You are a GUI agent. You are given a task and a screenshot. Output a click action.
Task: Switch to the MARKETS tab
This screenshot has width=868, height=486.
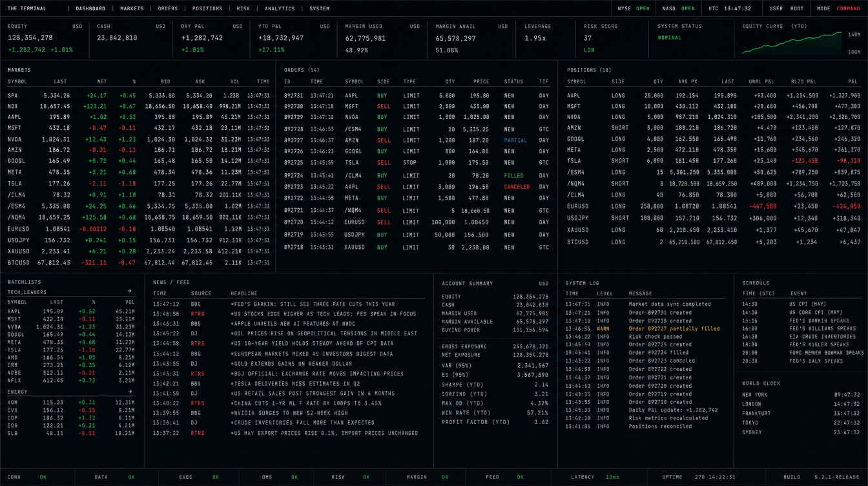[x=132, y=8]
